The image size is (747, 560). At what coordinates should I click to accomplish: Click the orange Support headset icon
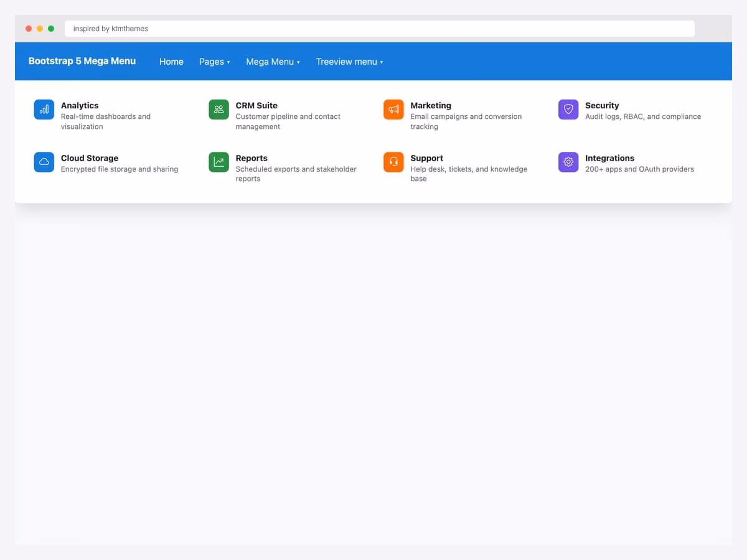[x=393, y=162]
